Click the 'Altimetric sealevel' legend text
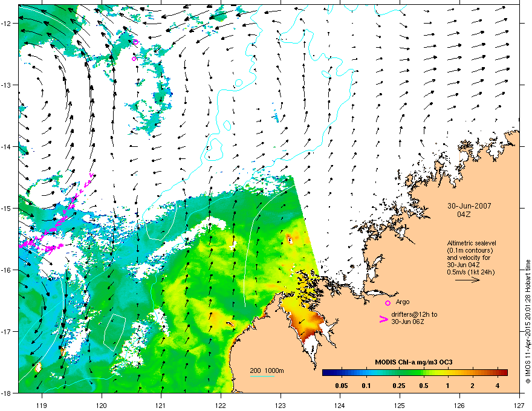The image size is (532, 411). click(472, 243)
